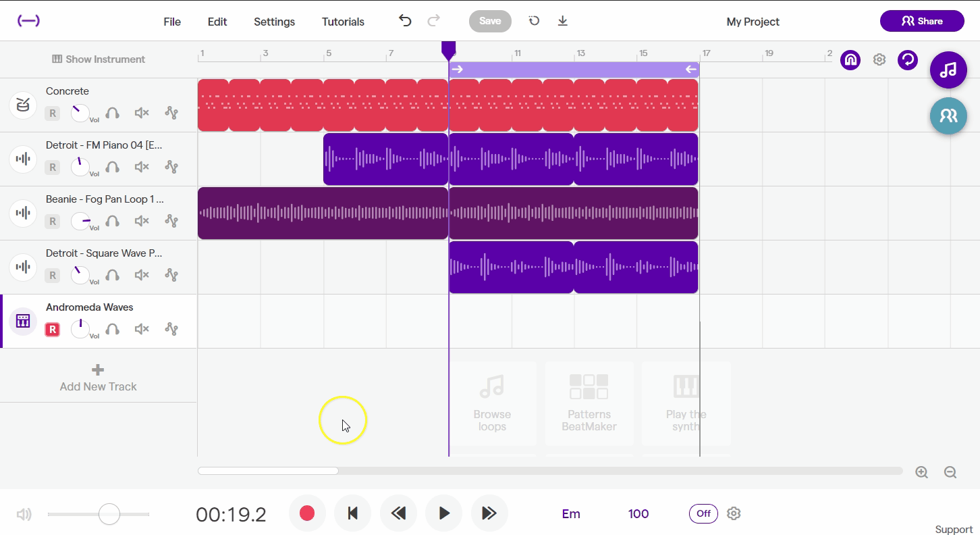Click the download project icon in the toolbar
Image resolution: width=980 pixels, height=535 pixels.
562,21
